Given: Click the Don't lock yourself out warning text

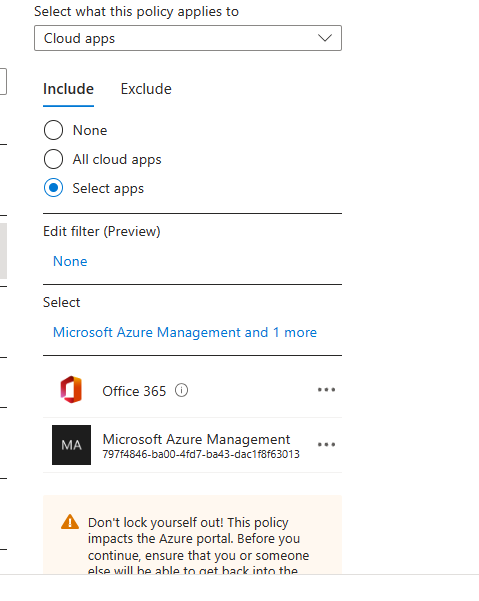Looking at the screenshot, I should click(198, 547).
